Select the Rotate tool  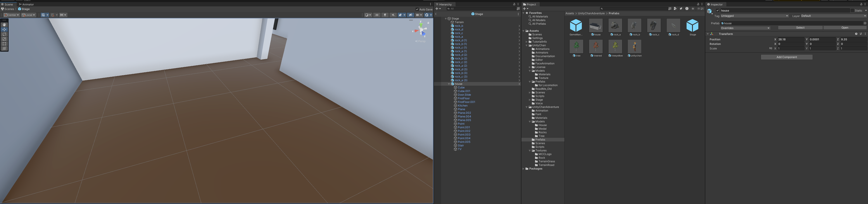click(x=4, y=34)
